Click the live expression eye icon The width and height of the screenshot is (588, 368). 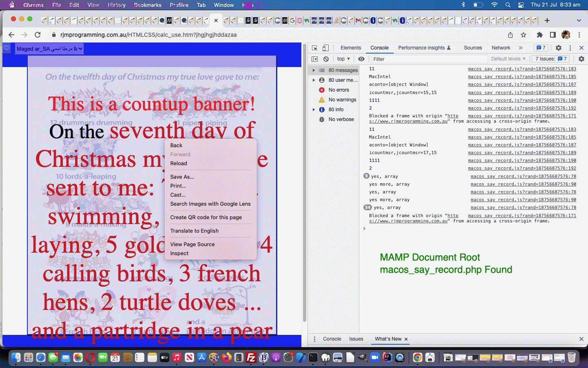coord(361,59)
